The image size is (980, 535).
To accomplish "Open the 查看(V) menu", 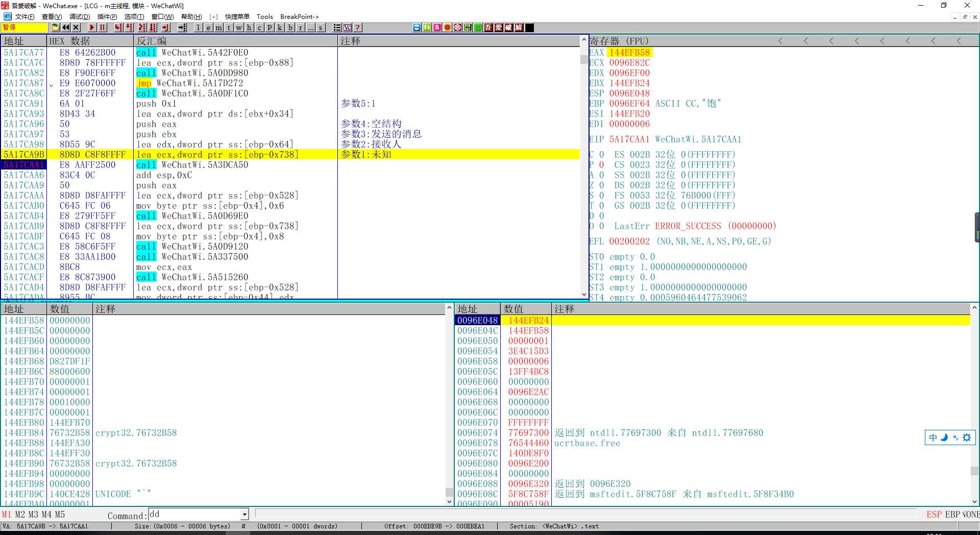I will point(52,17).
